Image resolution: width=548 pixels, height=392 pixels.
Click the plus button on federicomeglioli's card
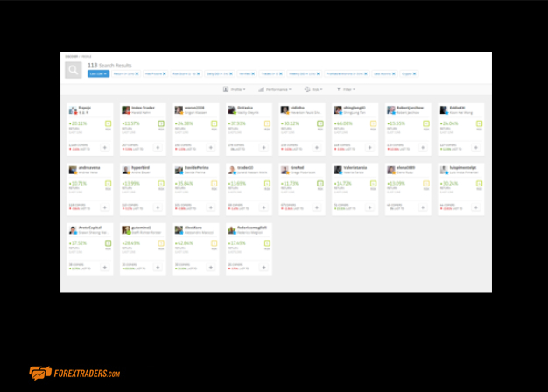pyautogui.click(x=263, y=267)
